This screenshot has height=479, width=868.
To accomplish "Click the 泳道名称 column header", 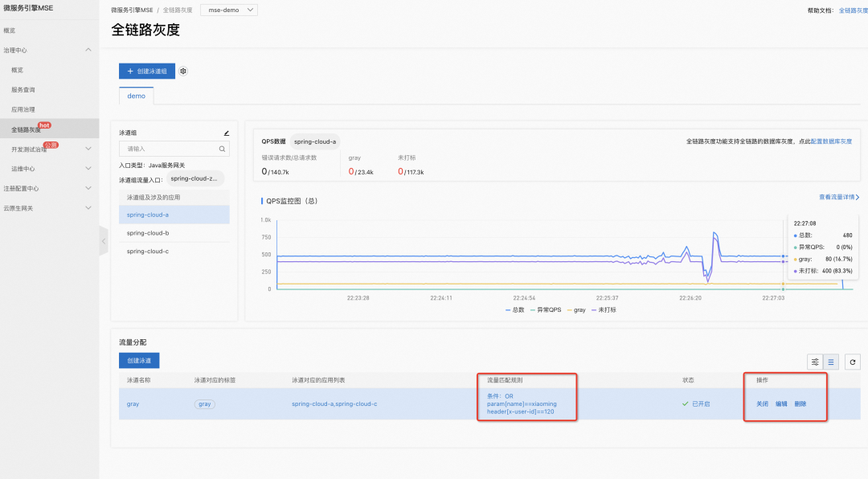I will [138, 380].
